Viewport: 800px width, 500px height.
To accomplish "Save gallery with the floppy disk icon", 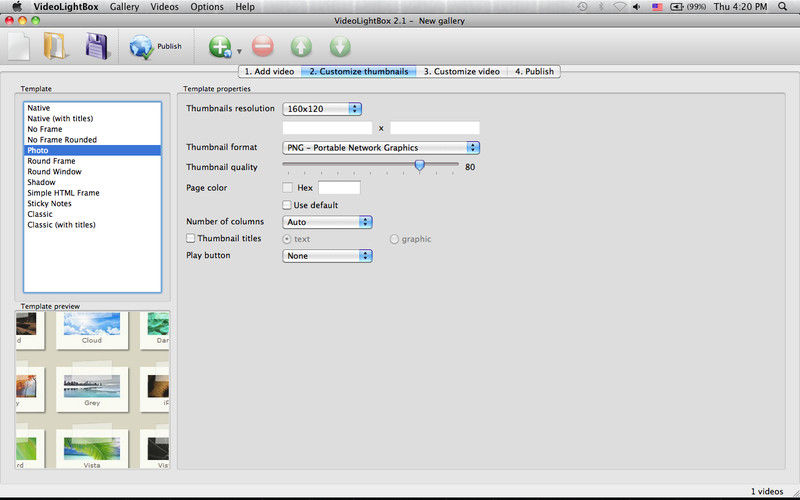I will [96, 46].
